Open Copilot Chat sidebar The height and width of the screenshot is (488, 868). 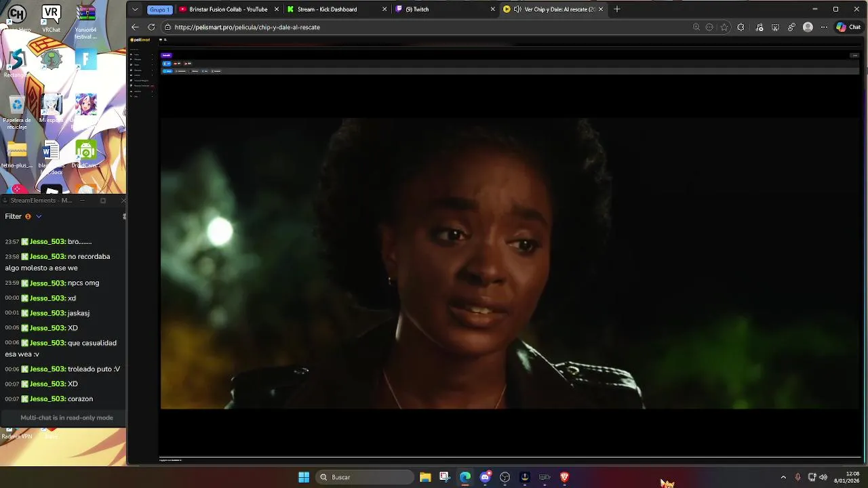(848, 27)
